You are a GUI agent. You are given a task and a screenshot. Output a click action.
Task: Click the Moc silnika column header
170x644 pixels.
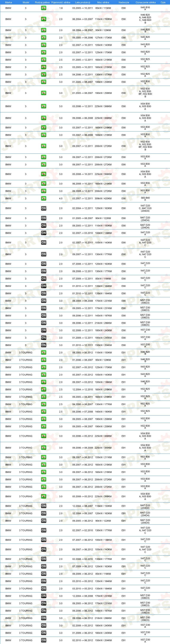pos(103,2)
